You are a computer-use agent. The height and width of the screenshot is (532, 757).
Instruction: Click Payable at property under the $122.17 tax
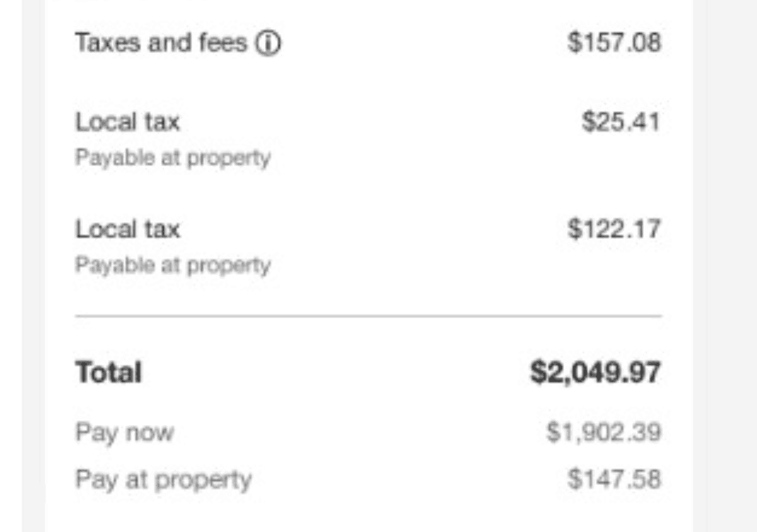pos(173,265)
